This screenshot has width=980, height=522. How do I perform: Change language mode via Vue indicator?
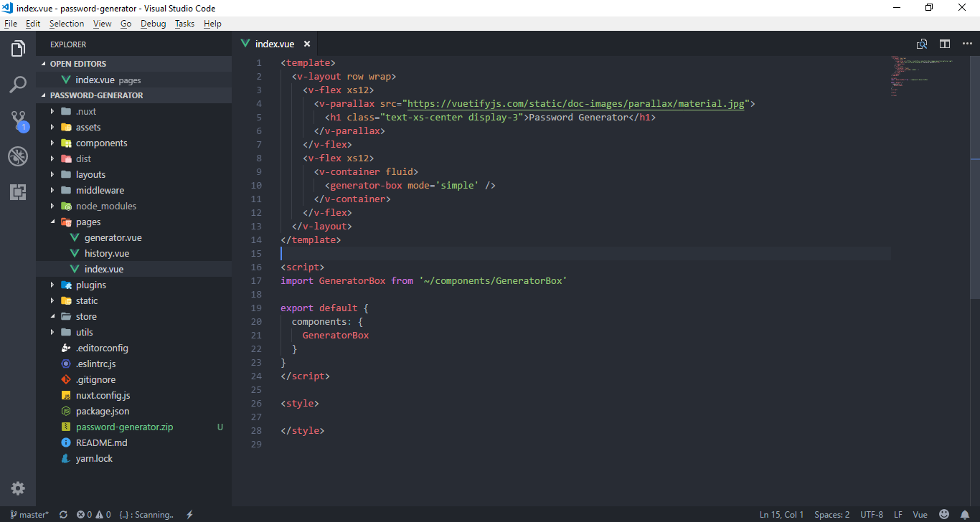pos(920,514)
